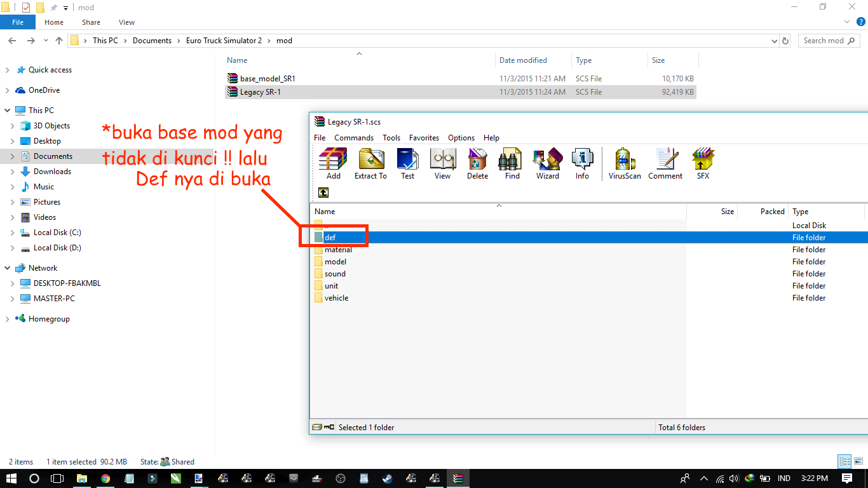This screenshot has width=868, height=488.
Task: Click the Test archive icon
Action: 407,163
